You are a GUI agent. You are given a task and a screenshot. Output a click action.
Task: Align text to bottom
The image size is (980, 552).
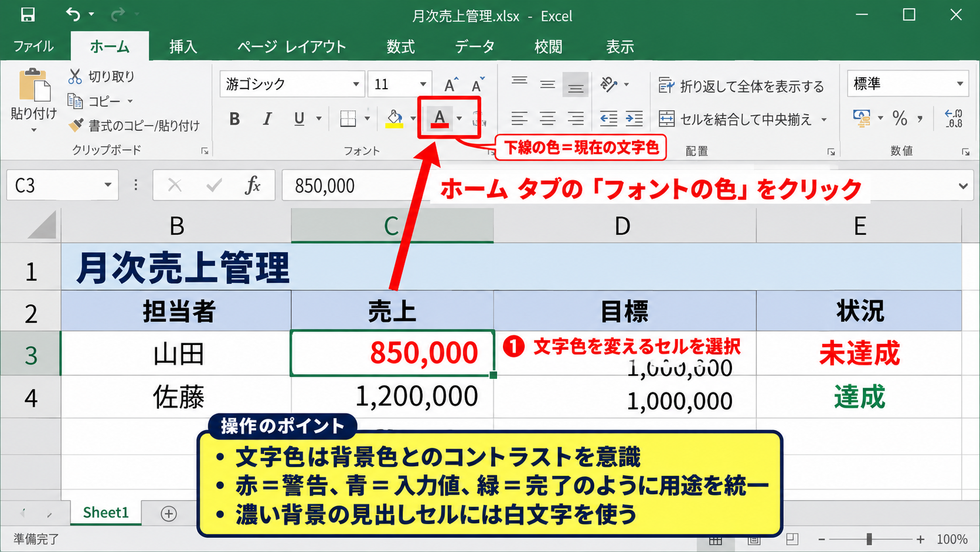[x=576, y=85]
